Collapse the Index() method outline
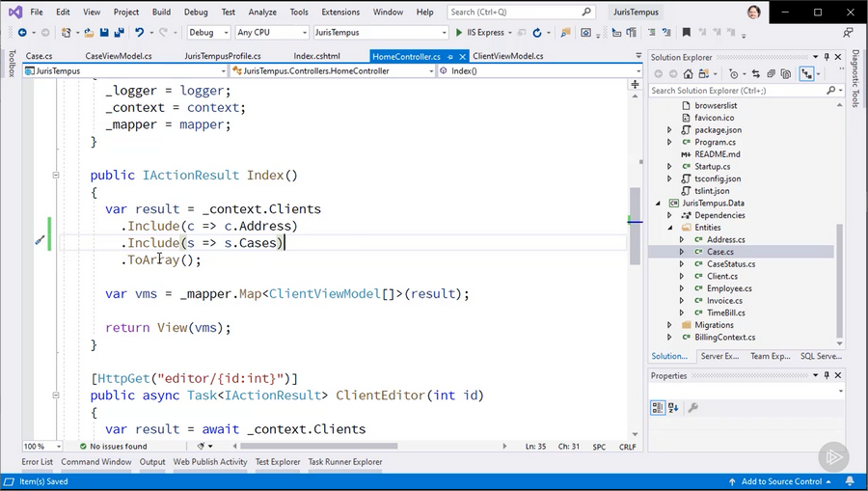This screenshot has width=868, height=491. (55, 175)
